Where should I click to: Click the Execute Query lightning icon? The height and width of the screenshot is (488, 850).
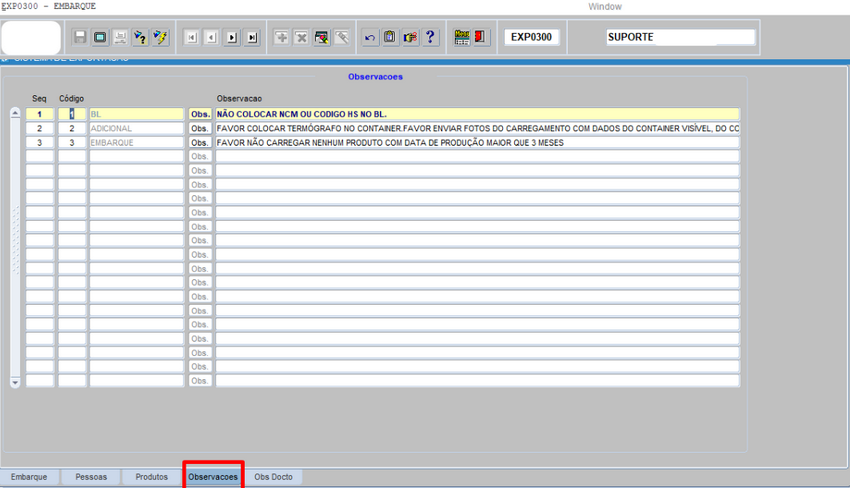(160, 37)
